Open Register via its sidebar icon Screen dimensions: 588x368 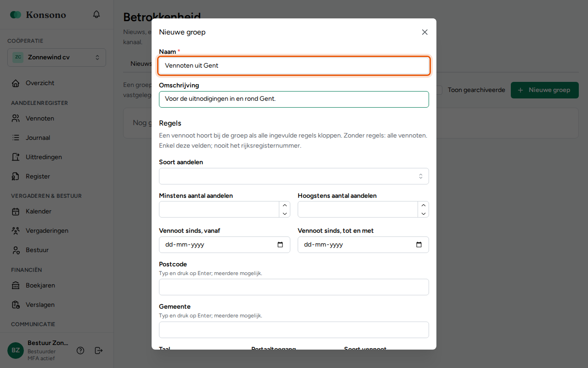pyautogui.click(x=16, y=177)
